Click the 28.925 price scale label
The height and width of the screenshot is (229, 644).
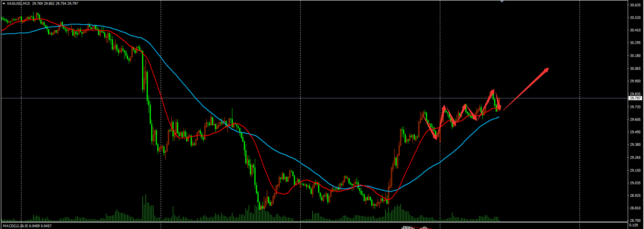(x=635, y=195)
